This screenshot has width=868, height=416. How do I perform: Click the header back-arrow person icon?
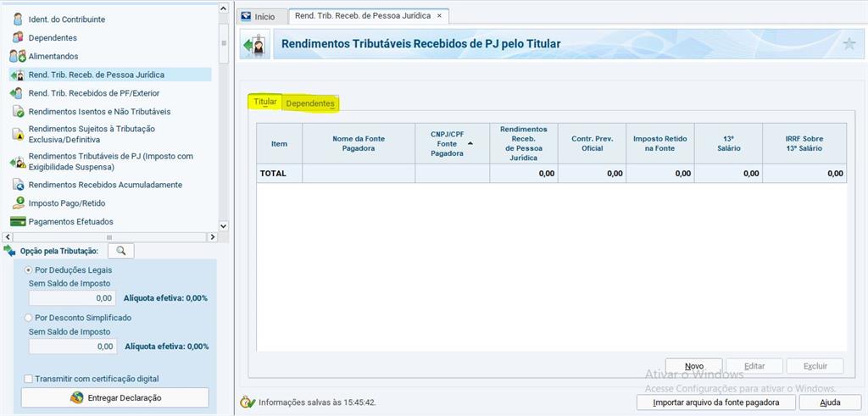pos(254,44)
